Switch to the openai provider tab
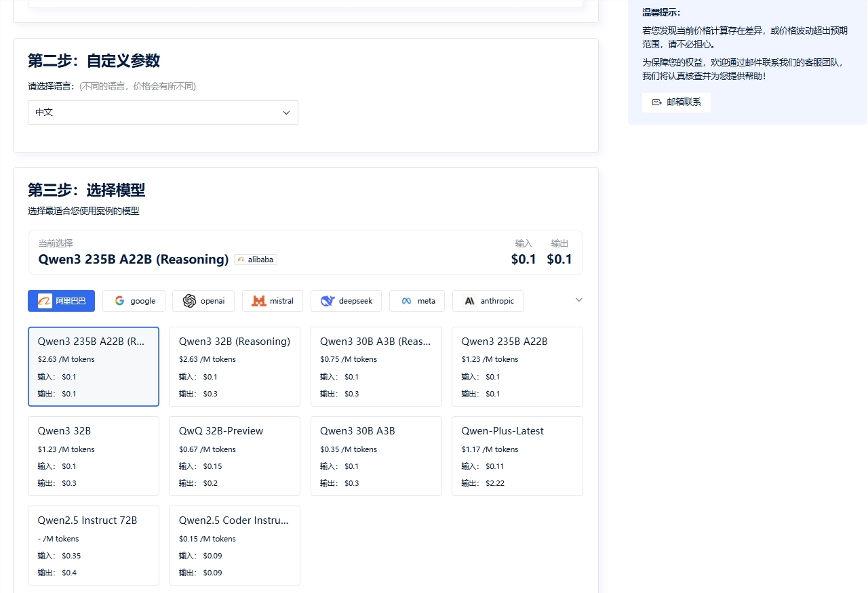This screenshot has height=593, width=868. click(203, 301)
